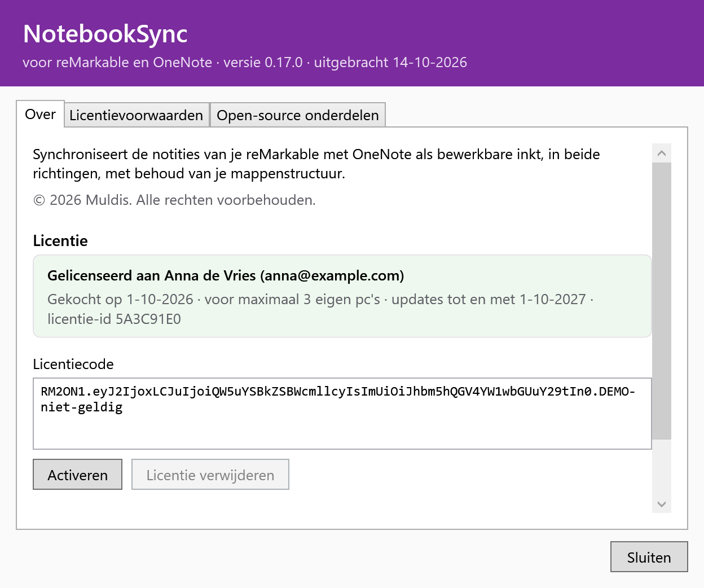Screen dimensions: 704x588
Task: Switch to the Over tab
Action: [x=40, y=115]
